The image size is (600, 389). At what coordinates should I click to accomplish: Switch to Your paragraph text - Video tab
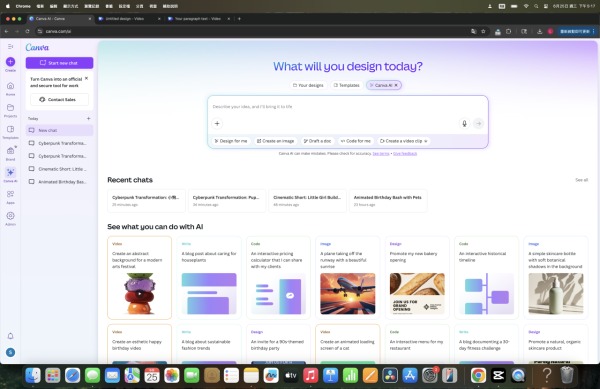pyautogui.click(x=198, y=18)
